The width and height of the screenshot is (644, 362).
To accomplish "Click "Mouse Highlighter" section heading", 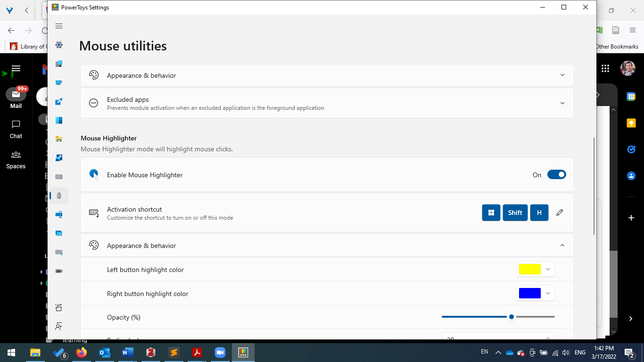I will [x=109, y=138].
